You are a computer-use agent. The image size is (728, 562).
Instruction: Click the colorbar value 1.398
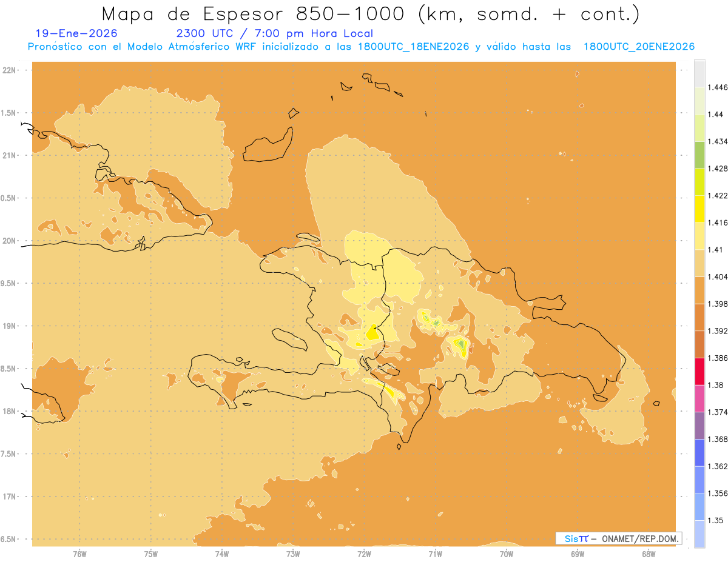pyautogui.click(x=719, y=304)
